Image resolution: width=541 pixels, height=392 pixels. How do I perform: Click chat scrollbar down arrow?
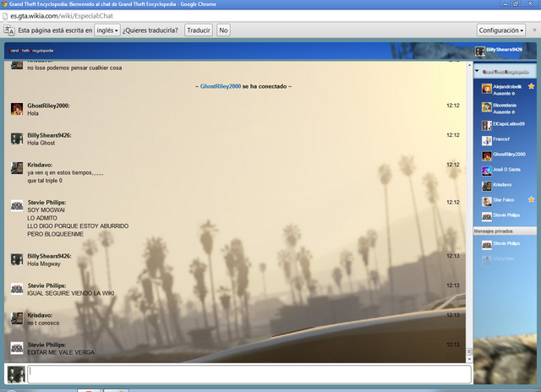pyautogui.click(x=469, y=359)
